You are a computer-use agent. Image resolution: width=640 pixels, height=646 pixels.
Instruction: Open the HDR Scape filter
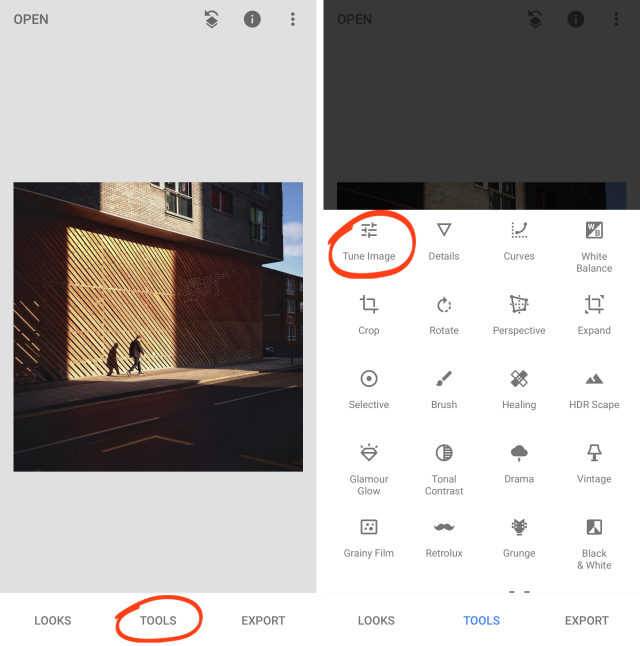click(594, 390)
